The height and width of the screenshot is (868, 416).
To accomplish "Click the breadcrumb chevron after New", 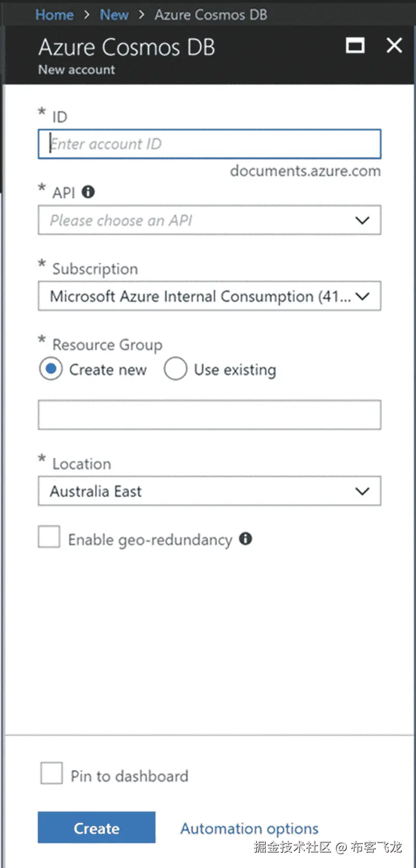I will pyautogui.click(x=141, y=15).
